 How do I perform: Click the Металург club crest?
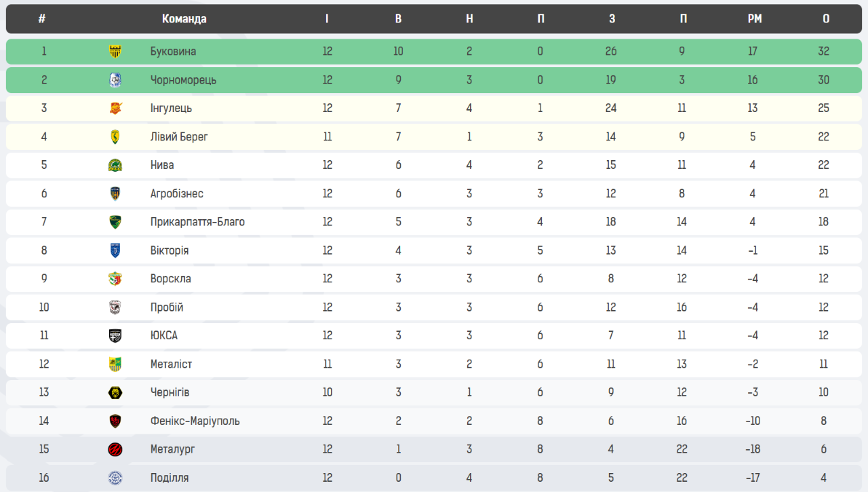115,449
